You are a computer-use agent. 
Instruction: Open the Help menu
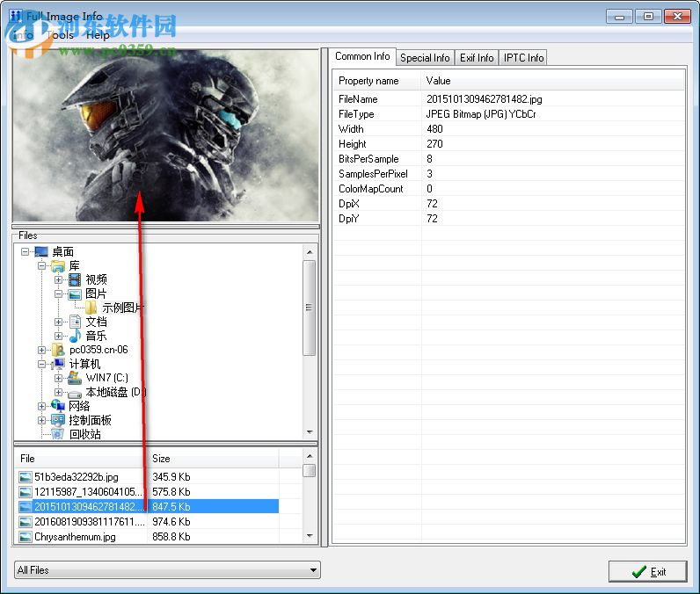pos(98,35)
